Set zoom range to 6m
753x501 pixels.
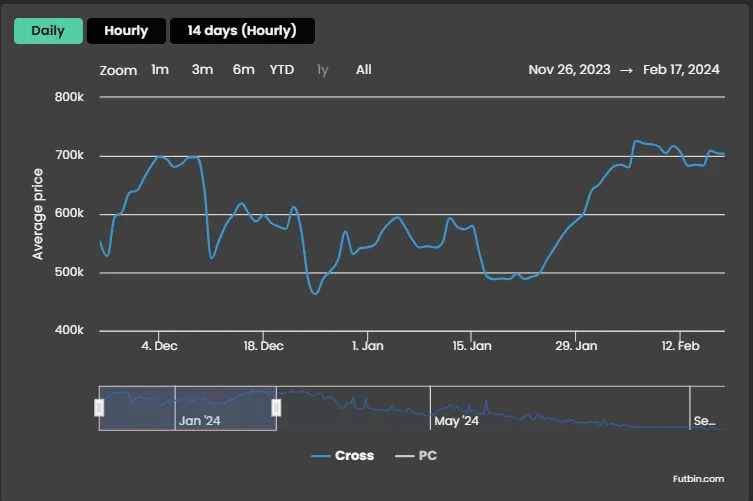click(x=243, y=70)
